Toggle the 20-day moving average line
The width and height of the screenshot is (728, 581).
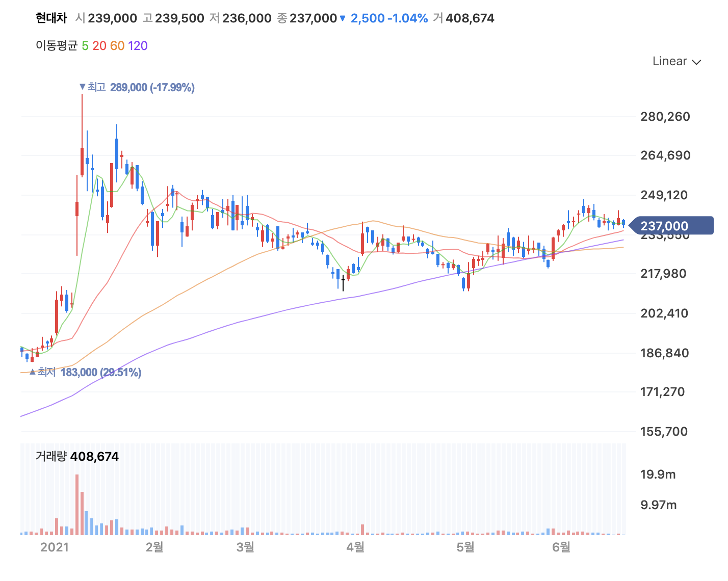tap(99, 46)
